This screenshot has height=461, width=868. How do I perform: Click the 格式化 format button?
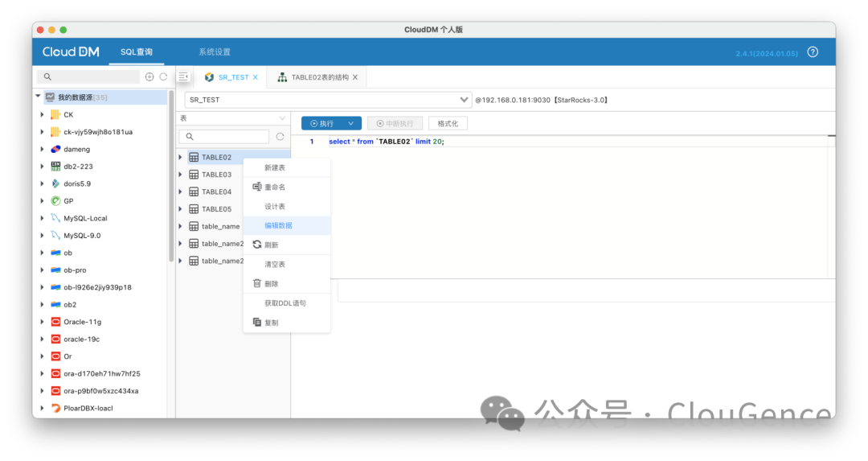(x=448, y=124)
